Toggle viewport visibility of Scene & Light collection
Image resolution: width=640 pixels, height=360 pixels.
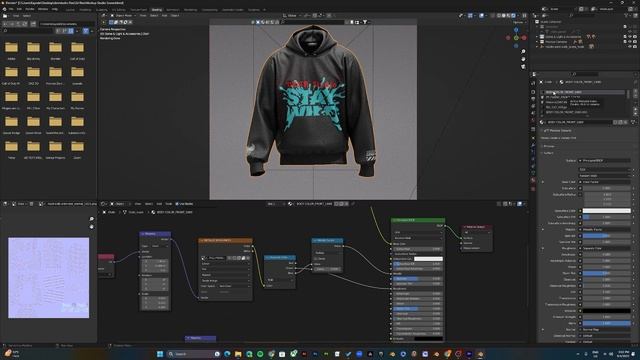630,37
